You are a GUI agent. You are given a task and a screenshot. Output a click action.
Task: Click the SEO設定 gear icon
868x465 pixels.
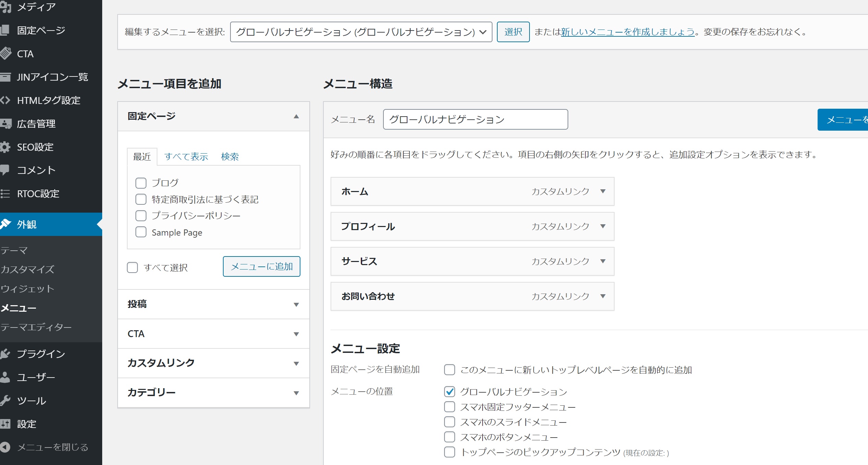click(5, 147)
